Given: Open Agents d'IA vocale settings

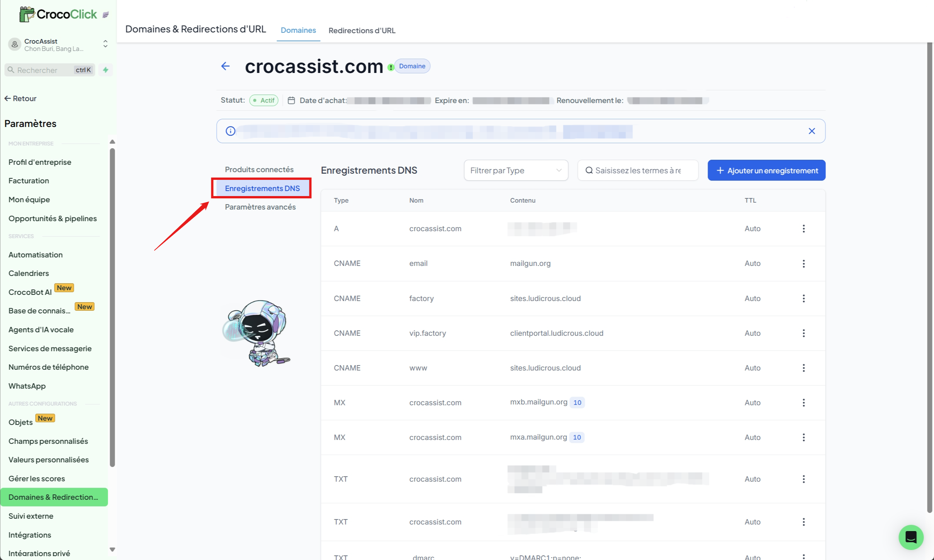Looking at the screenshot, I should 41,330.
